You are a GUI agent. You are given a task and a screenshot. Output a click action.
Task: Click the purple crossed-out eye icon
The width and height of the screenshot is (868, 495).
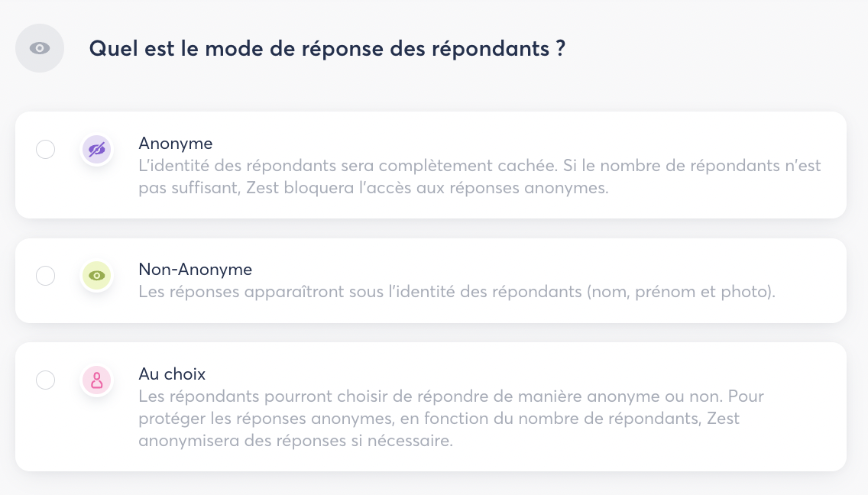tap(97, 150)
